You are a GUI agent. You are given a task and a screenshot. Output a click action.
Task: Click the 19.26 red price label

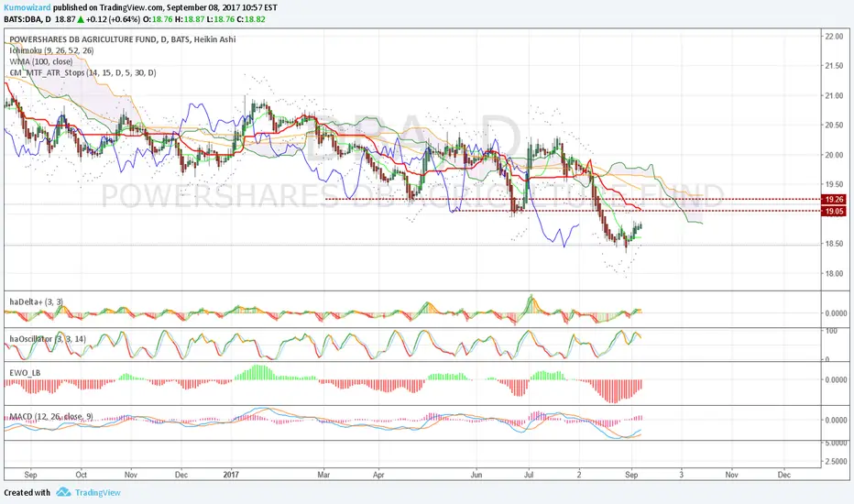click(x=834, y=200)
